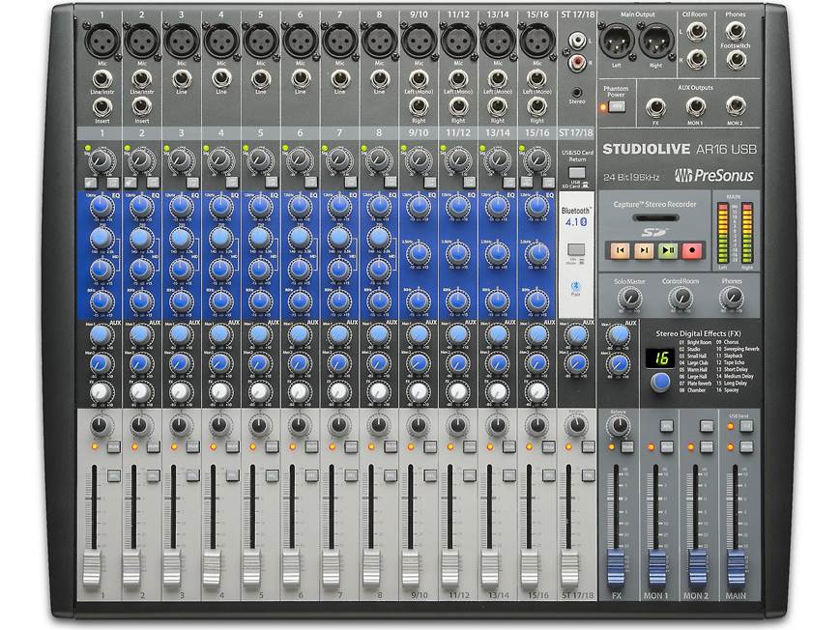Enable AFL on the MON 1 channel

pos(667,426)
